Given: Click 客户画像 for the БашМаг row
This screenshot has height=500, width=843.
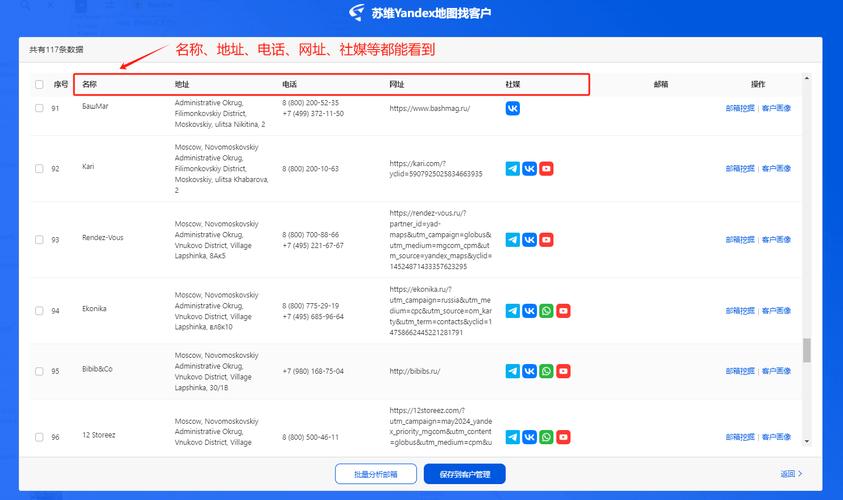Looking at the screenshot, I should (x=776, y=108).
